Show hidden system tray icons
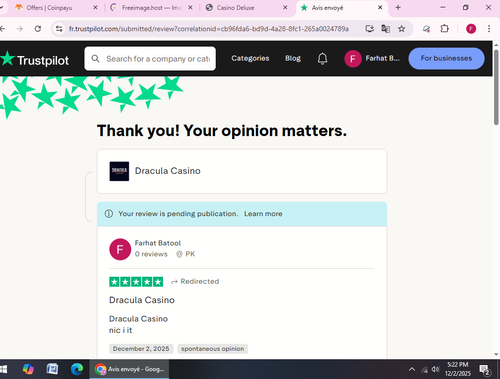The height and width of the screenshot is (379, 500). click(x=412, y=369)
